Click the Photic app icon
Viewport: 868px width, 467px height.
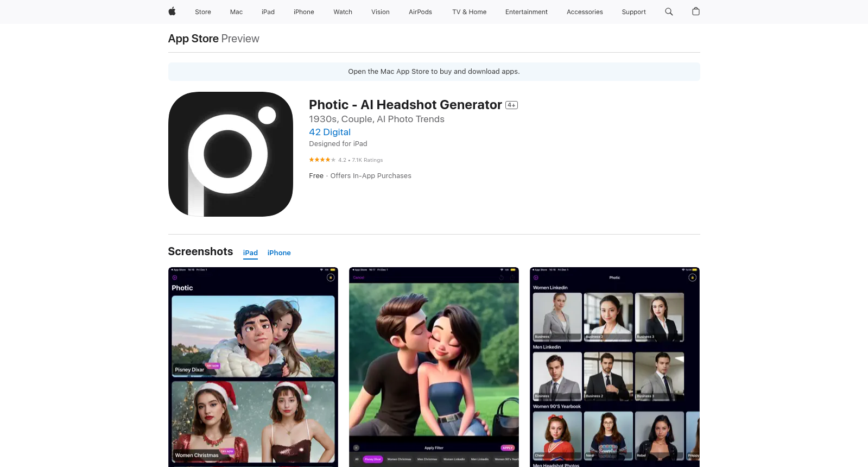click(x=231, y=154)
